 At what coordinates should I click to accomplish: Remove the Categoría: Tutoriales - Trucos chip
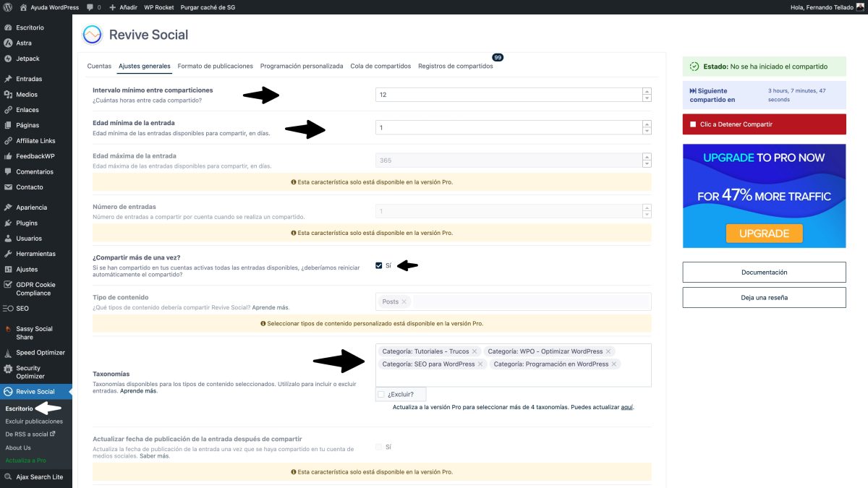pyautogui.click(x=475, y=351)
